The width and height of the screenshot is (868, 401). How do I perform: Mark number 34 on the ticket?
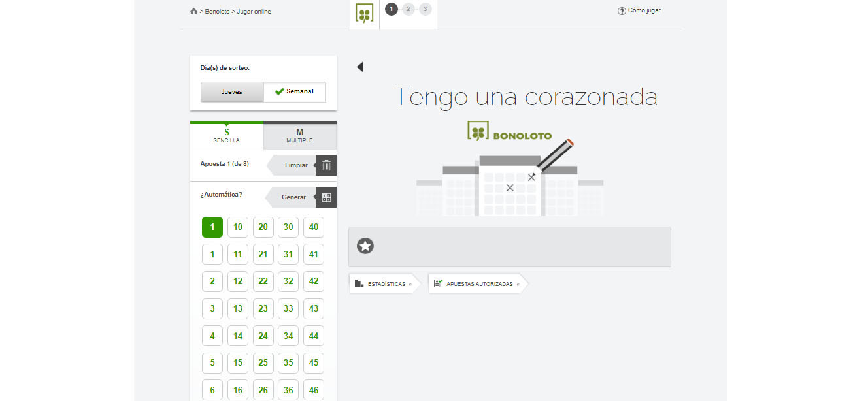(x=288, y=336)
